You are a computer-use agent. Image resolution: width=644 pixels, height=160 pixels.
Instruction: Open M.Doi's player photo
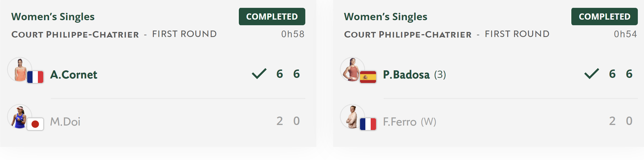19,117
